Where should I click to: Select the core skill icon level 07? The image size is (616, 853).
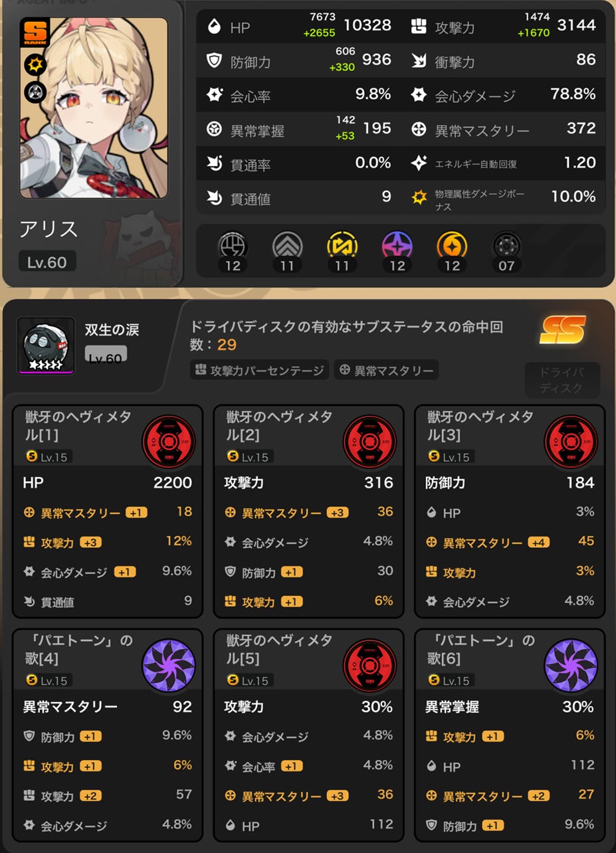click(x=506, y=246)
